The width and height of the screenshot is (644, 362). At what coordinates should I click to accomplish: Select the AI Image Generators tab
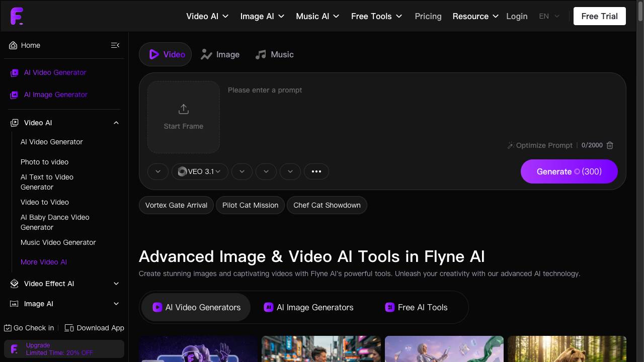pos(309,307)
